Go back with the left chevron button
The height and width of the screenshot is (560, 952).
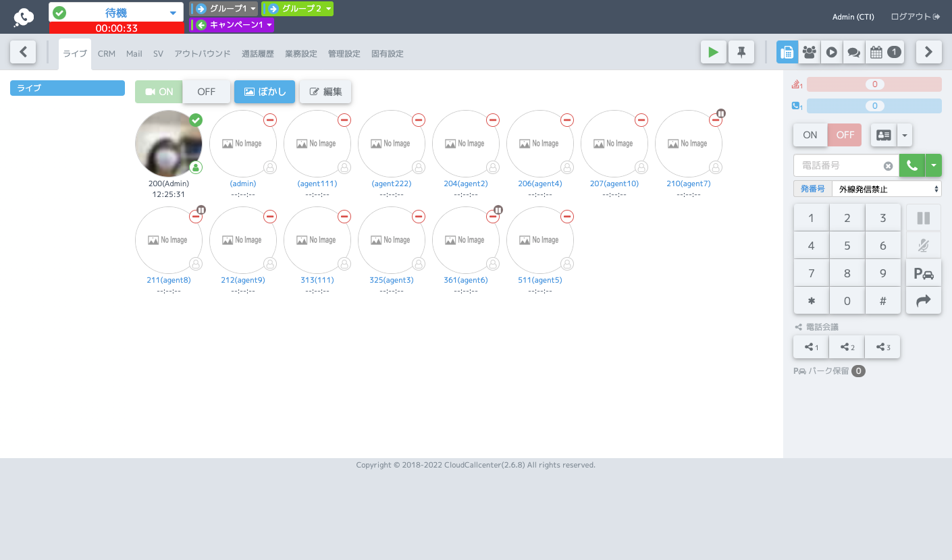click(x=23, y=51)
